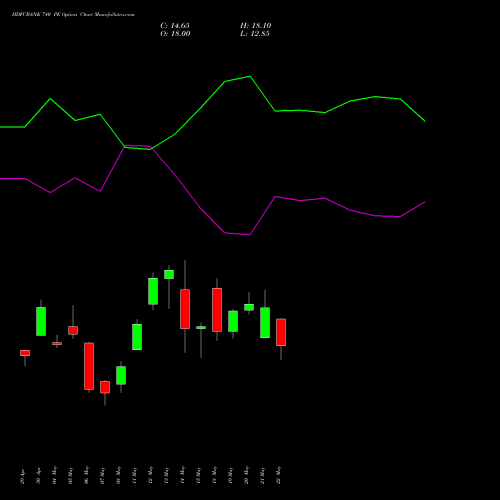Select the red candle for 07 May
Image resolution: width=500 pixels, height=500 pixels.
[x=105, y=387]
